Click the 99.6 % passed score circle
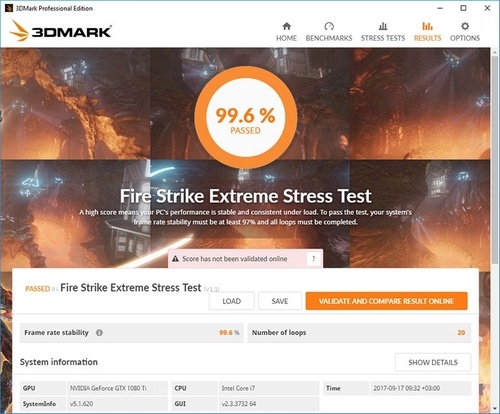Screen dimensions: 500x414 click(x=246, y=117)
